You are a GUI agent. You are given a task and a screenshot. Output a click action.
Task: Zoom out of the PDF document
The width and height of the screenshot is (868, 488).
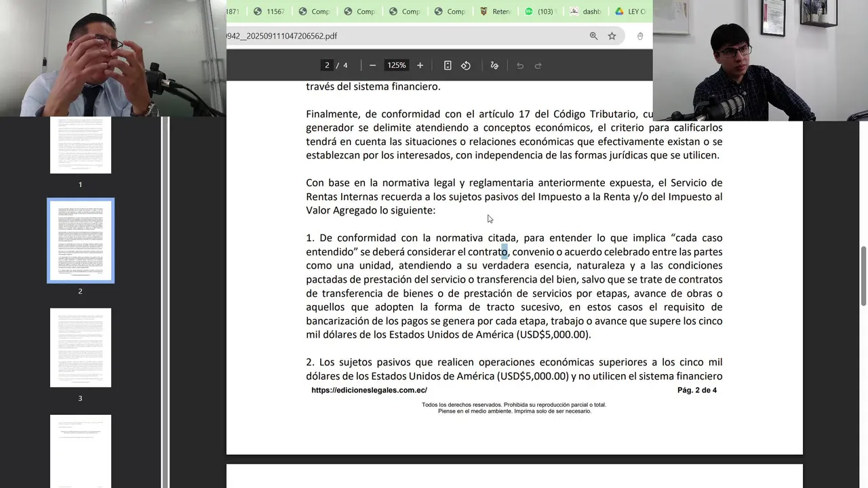372,65
